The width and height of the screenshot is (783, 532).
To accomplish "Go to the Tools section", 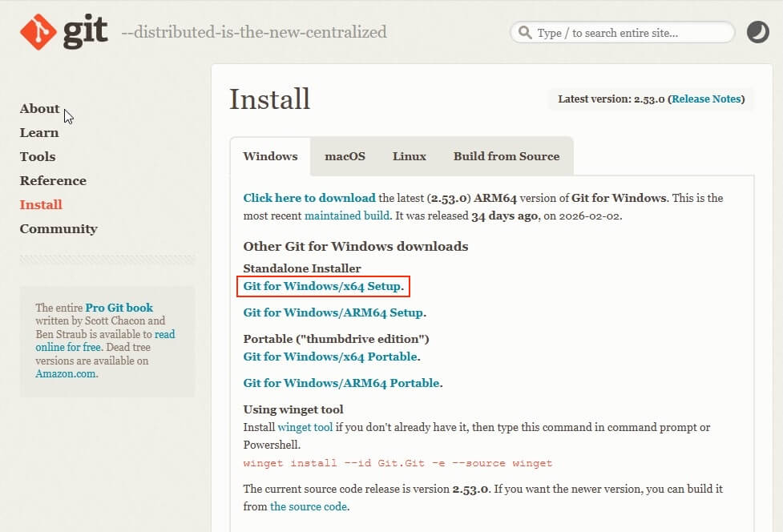I will [38, 156].
